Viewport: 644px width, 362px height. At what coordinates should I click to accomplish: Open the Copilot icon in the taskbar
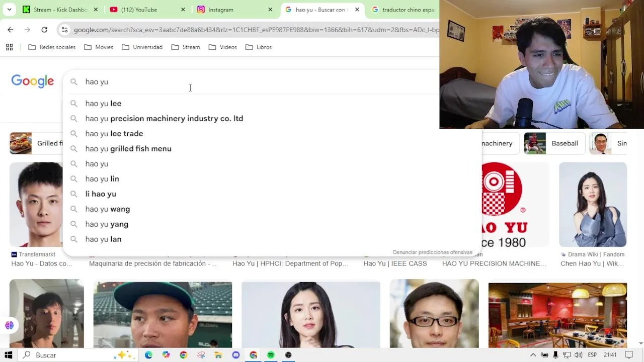pyautogui.click(x=166, y=355)
